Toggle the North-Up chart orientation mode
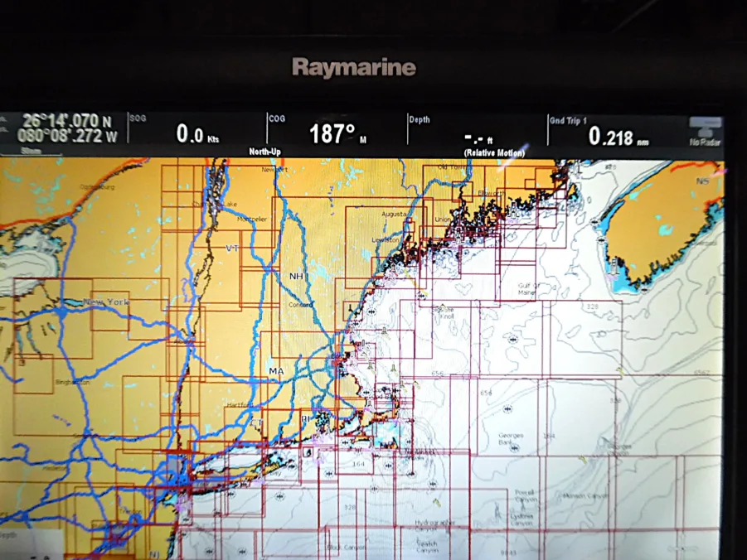The width and height of the screenshot is (747, 560). pyautogui.click(x=264, y=152)
